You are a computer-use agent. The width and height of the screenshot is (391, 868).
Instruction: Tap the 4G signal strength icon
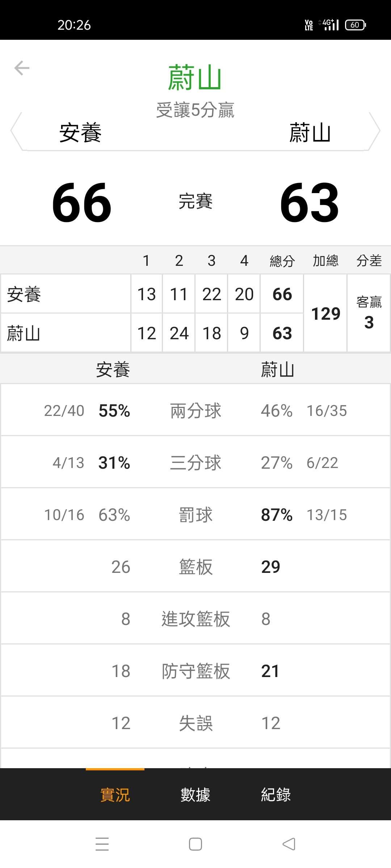coord(329,25)
